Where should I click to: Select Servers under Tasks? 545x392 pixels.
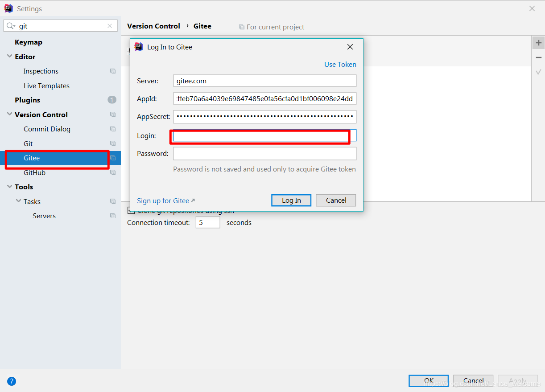click(x=44, y=216)
